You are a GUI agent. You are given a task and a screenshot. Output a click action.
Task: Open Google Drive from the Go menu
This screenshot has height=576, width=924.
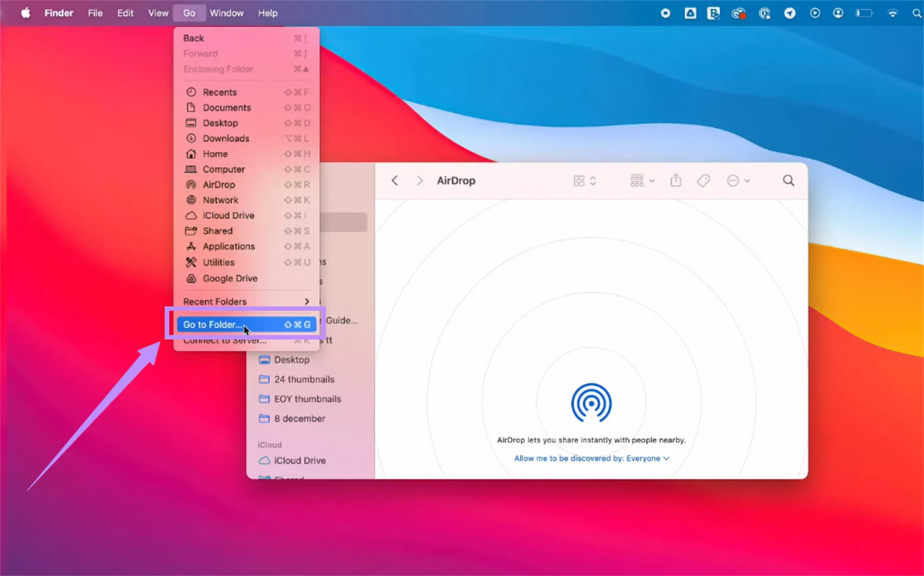(230, 278)
